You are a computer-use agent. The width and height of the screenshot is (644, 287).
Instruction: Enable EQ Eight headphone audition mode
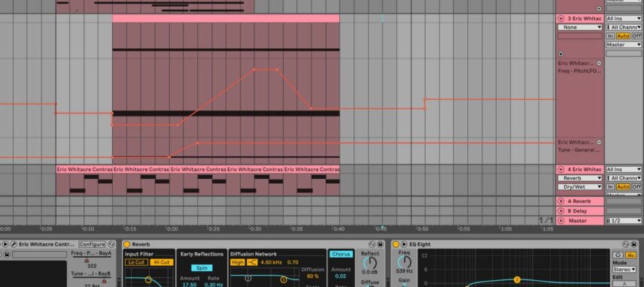617,255
